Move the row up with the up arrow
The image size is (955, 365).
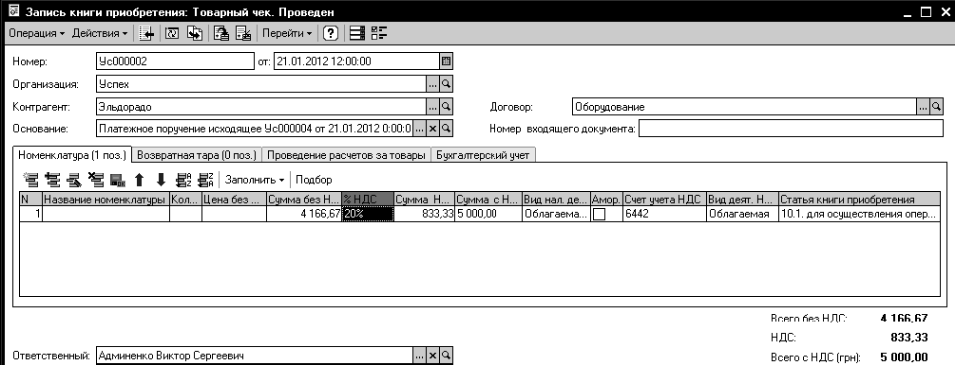pos(139,180)
